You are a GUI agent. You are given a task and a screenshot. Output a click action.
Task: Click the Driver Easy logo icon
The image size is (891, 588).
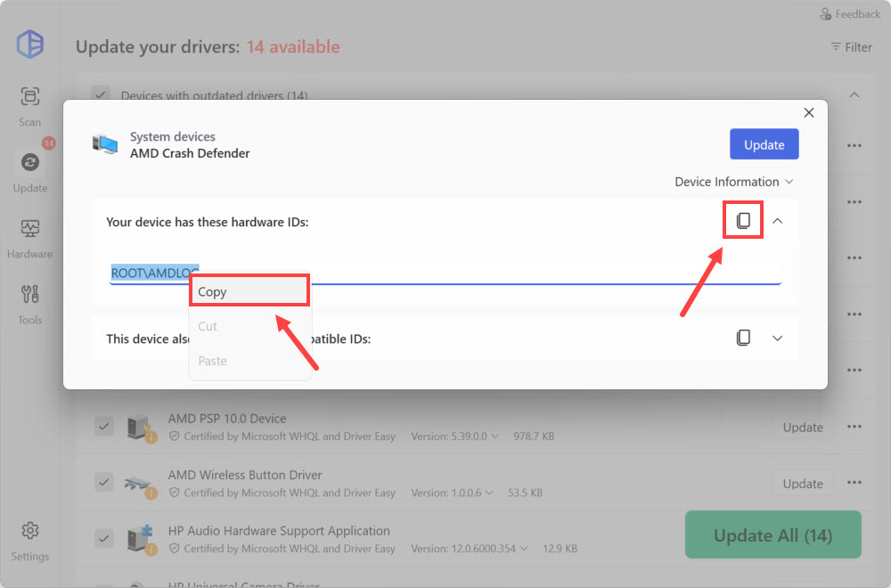click(30, 45)
